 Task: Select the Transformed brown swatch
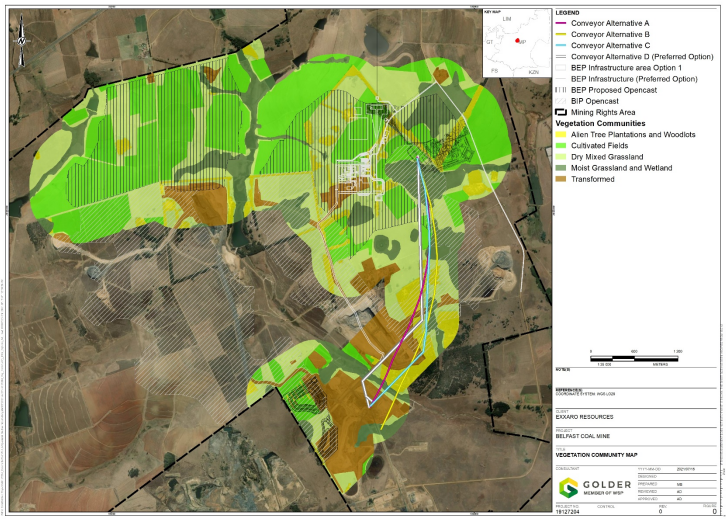click(x=561, y=180)
